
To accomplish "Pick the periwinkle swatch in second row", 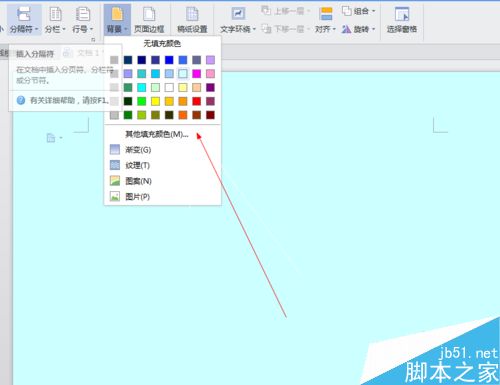I will (128, 74).
